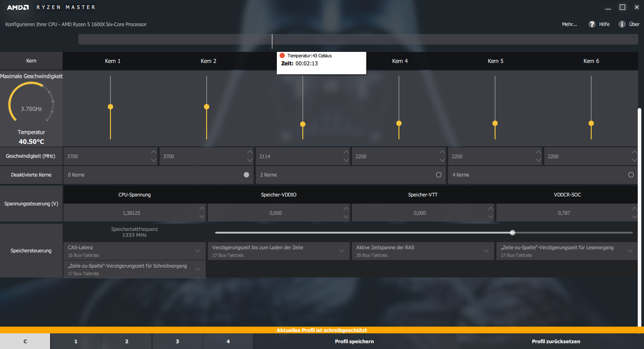Decrease Kern 2 speed with down arrow
Viewport: 644px width, 349px height.
(250, 160)
